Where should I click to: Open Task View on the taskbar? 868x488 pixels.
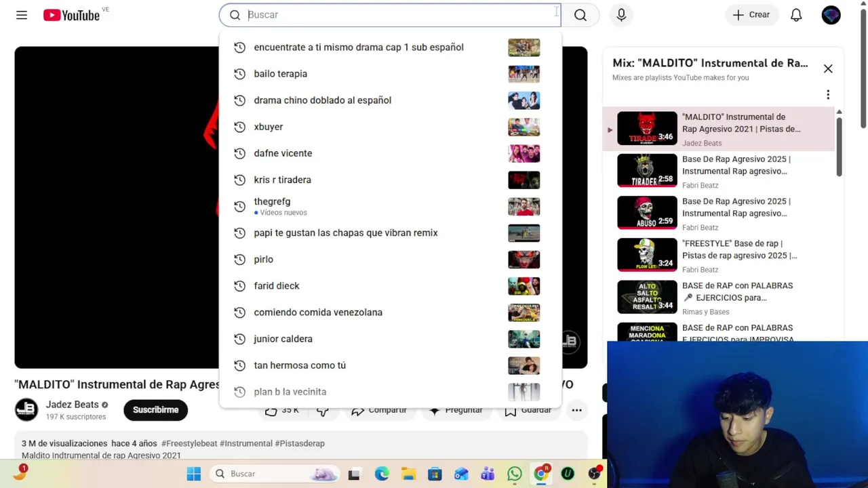354,474
